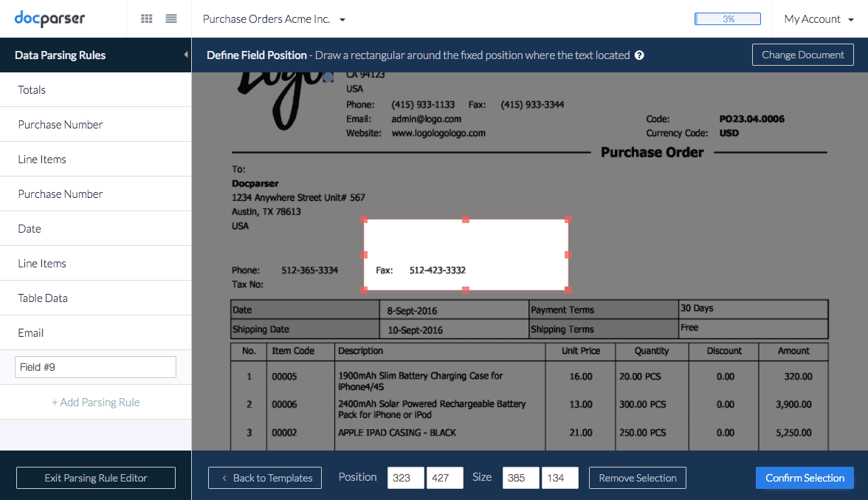Open the Table Data parsing rule
The image size is (868, 500).
[42, 298]
